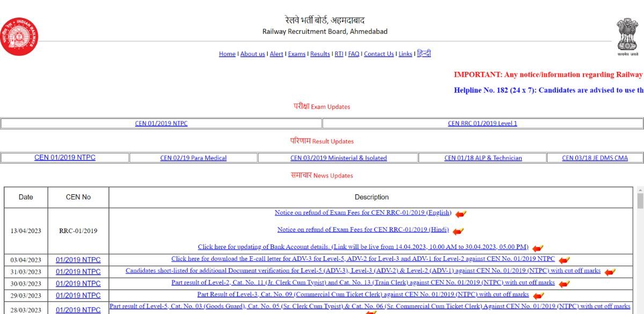
Task: Click the CEN No column header
Action: click(78, 198)
